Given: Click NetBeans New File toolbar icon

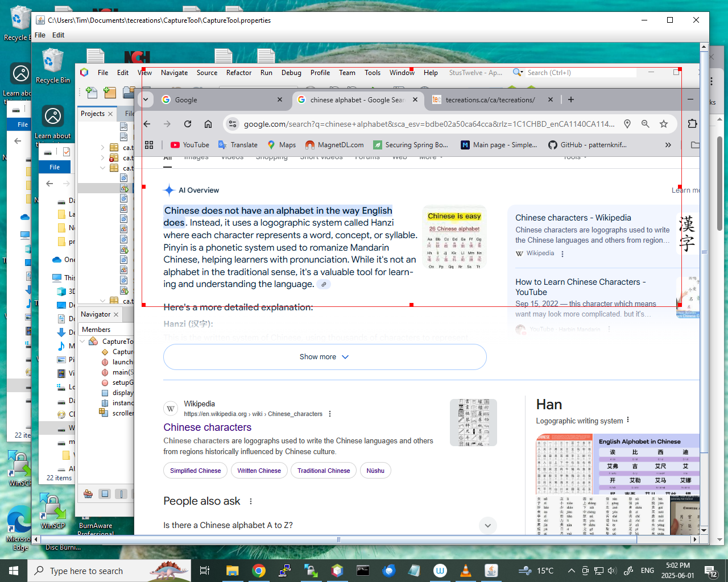Looking at the screenshot, I should click(91, 93).
